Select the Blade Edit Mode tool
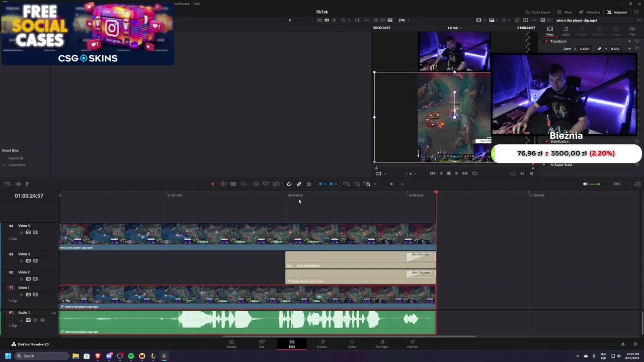This screenshot has width=644, height=362. click(244, 184)
